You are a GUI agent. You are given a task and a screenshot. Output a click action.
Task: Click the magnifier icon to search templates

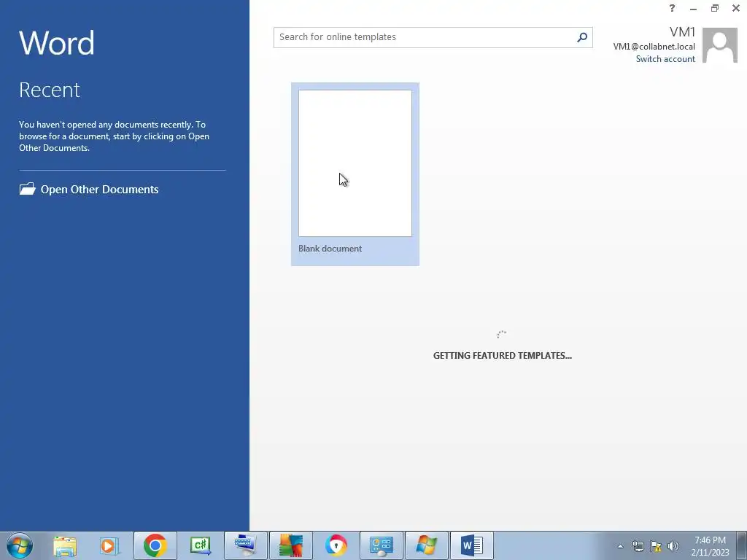[x=581, y=37]
